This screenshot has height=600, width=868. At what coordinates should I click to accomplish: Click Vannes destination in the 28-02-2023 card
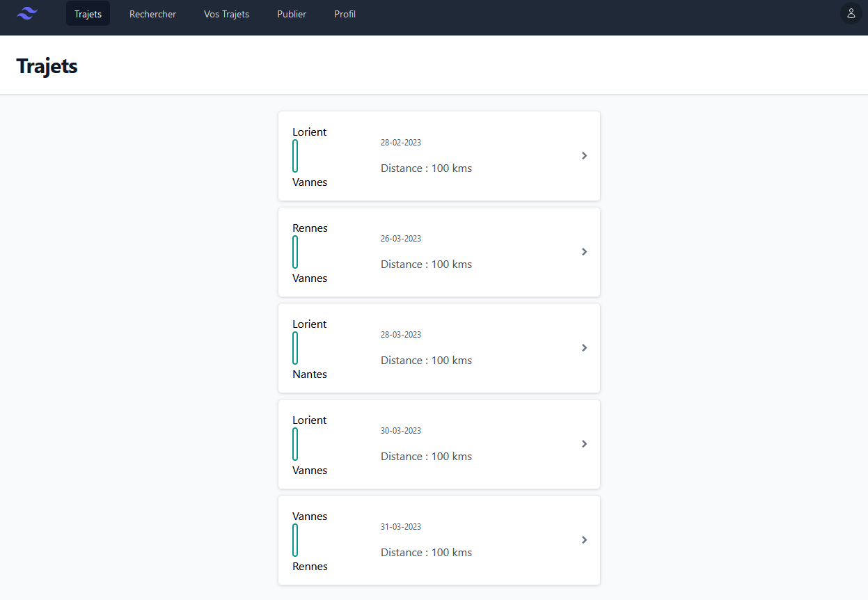pyautogui.click(x=310, y=182)
